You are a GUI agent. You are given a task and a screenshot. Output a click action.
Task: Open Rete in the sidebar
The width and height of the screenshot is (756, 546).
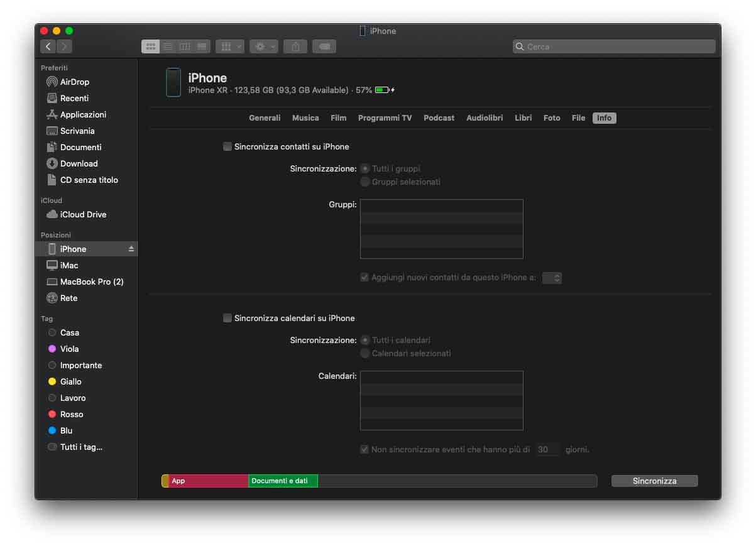click(87, 298)
